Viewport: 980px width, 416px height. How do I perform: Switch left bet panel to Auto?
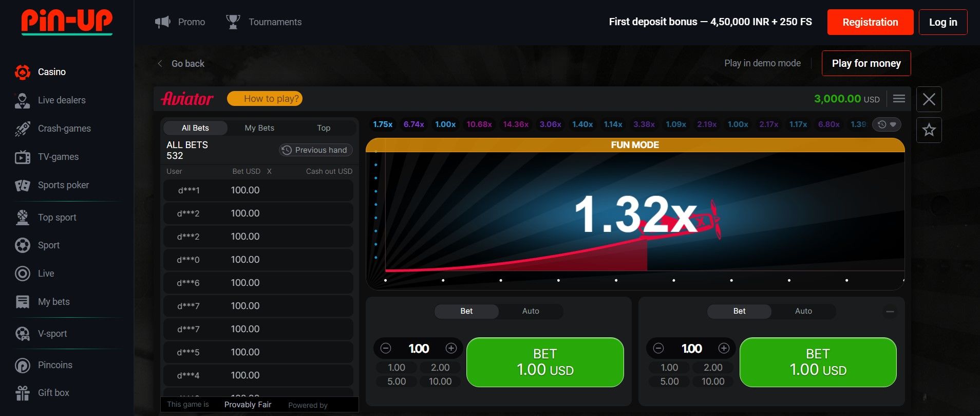pyautogui.click(x=531, y=311)
